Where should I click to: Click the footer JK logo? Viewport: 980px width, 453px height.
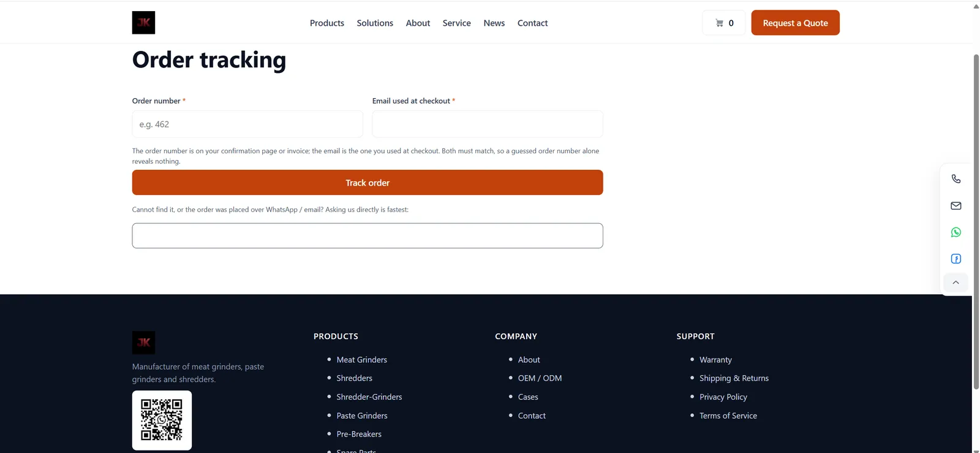pyautogui.click(x=143, y=343)
